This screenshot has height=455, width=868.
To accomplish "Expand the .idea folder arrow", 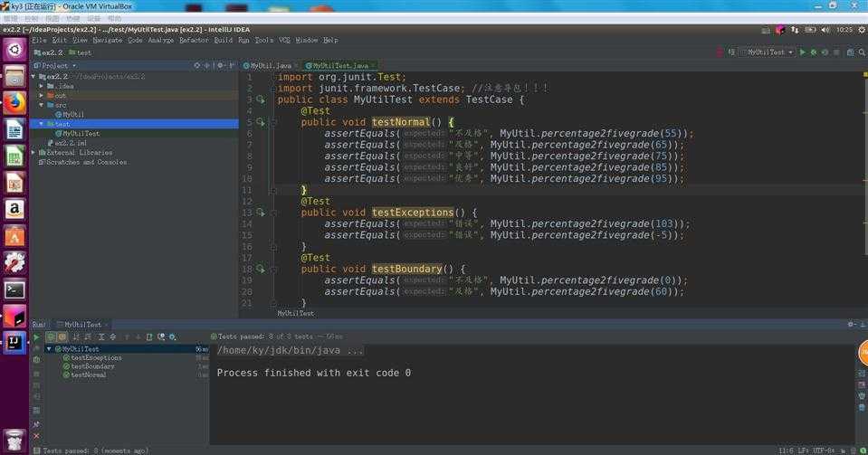I will (42, 86).
